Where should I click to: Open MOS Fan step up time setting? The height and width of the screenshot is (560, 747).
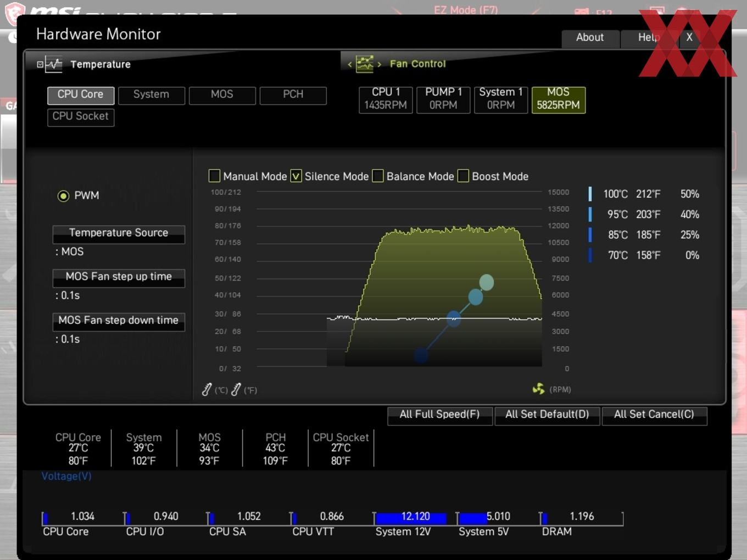(x=119, y=277)
